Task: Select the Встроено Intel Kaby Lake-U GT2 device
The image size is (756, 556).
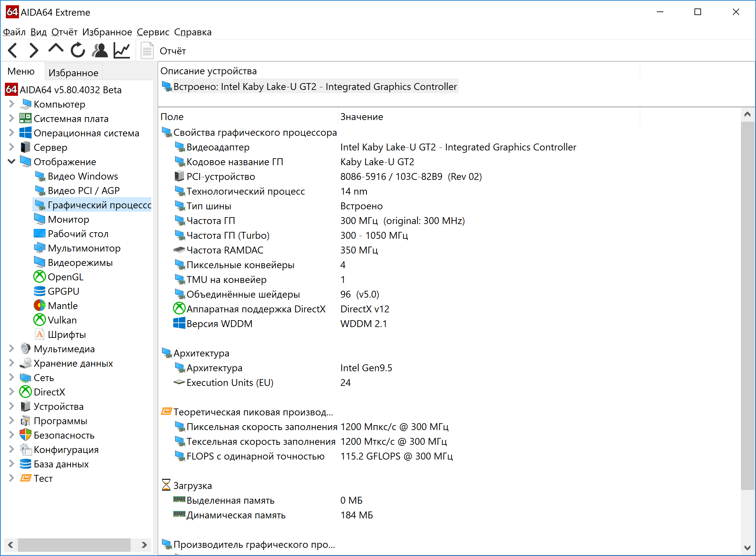Action: [x=310, y=87]
